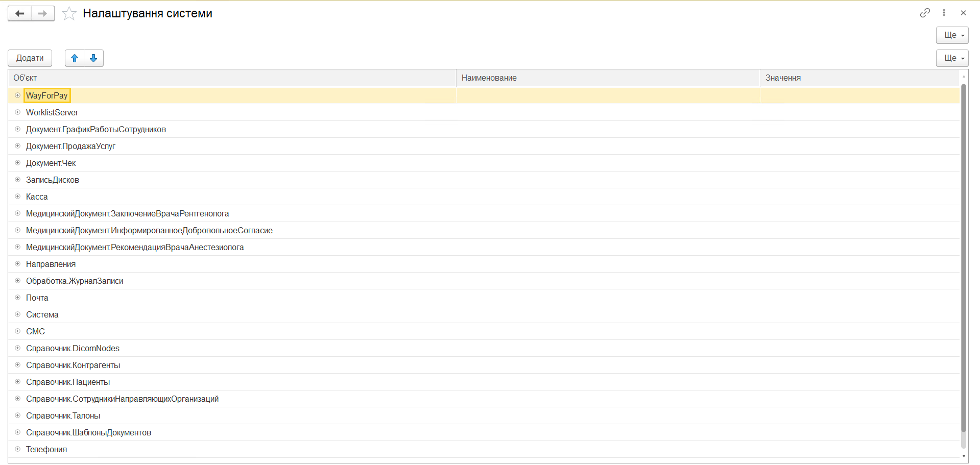Click the back navigation arrow

(x=20, y=13)
